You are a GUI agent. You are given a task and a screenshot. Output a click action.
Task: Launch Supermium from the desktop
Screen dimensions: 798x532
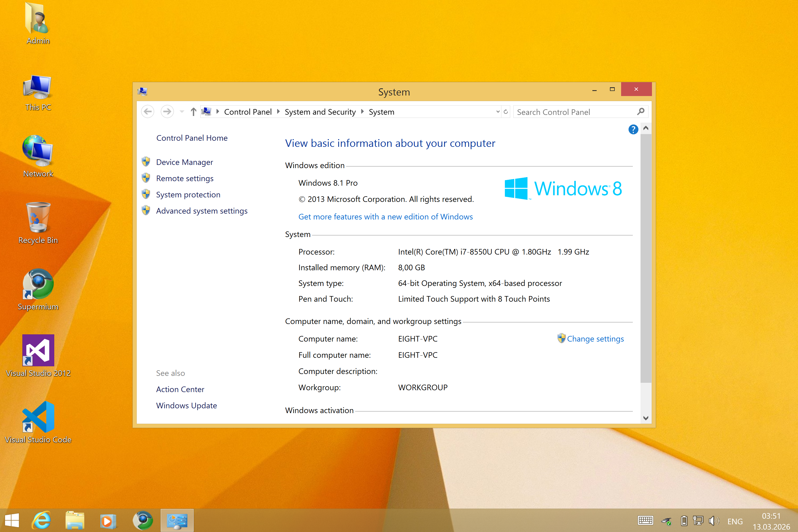click(x=38, y=289)
